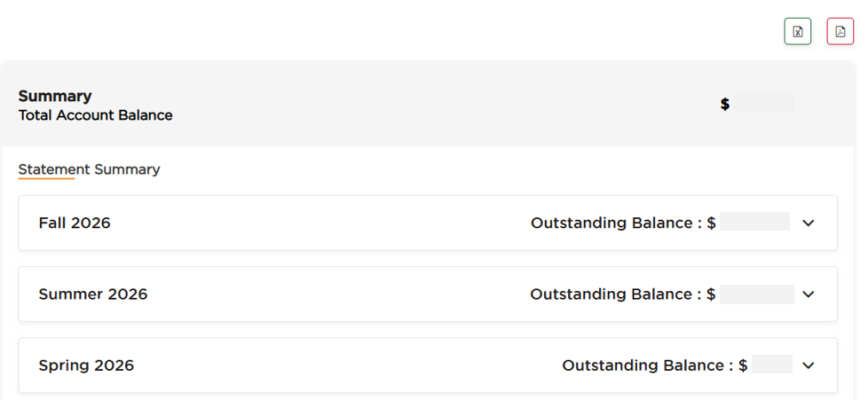The height and width of the screenshot is (400, 868).
Task: Click the hidden Fall 2026 balance amount
Action: coord(754,222)
